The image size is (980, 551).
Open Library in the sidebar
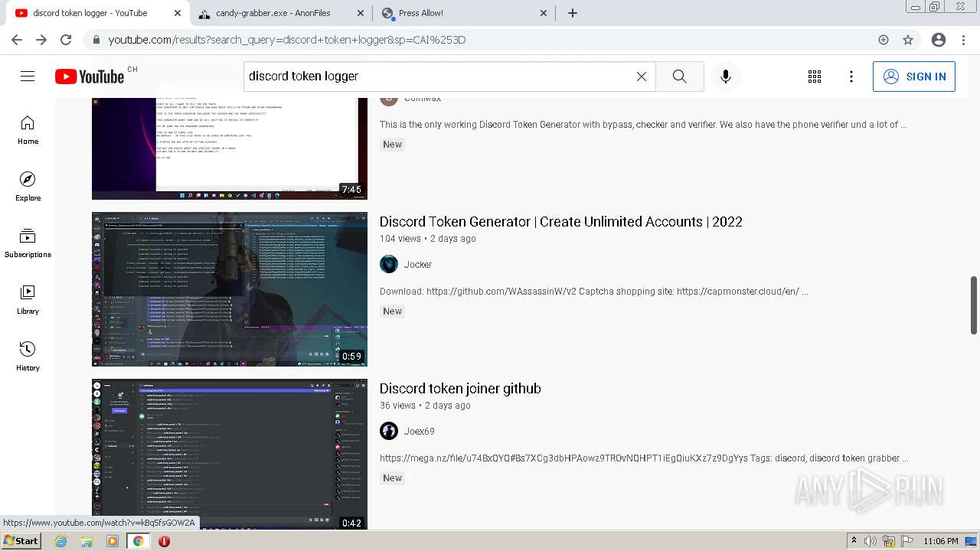(28, 300)
